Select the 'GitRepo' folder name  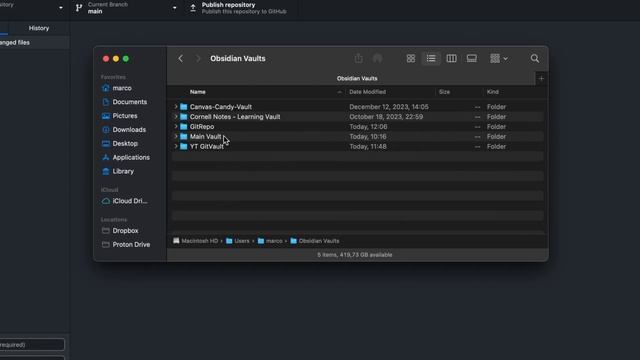coord(202,127)
